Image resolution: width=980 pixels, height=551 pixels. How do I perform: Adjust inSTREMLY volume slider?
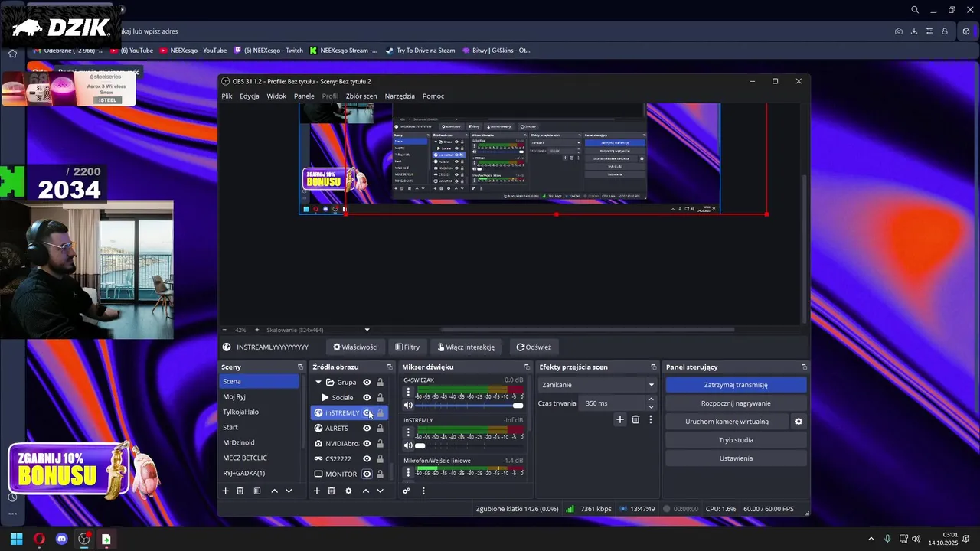tap(469, 445)
